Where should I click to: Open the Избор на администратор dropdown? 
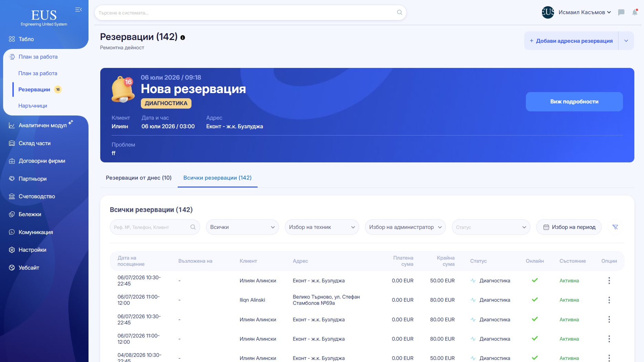(x=405, y=227)
